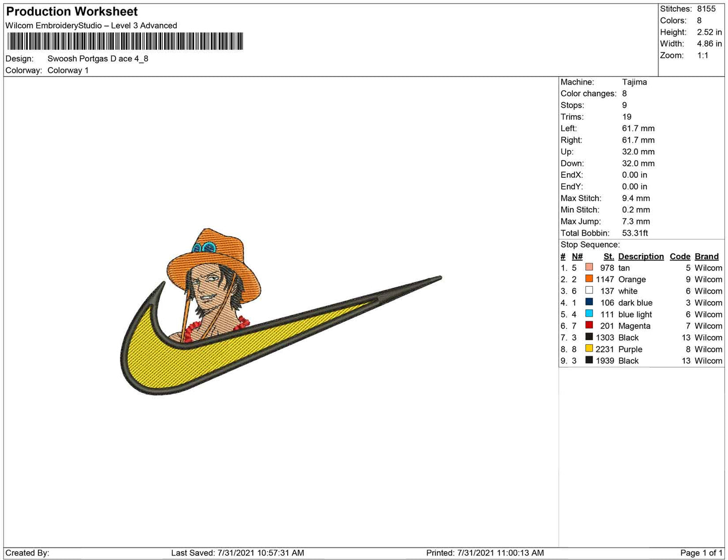Click the Max Stitch value "9.4 mm"
This screenshot has height=560, width=728.
636,198
